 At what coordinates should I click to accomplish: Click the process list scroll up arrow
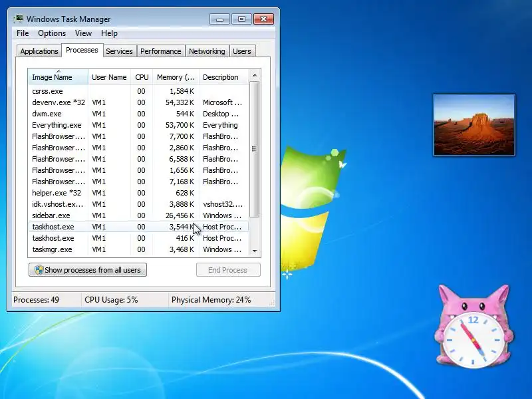click(255, 75)
